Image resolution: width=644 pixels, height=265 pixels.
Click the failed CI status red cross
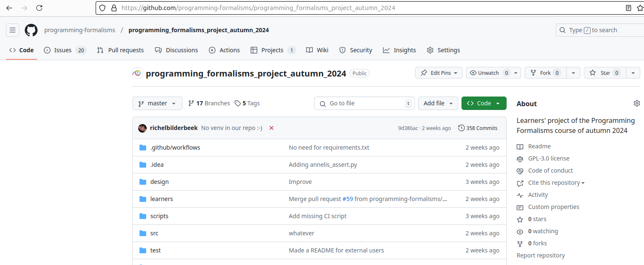click(271, 128)
